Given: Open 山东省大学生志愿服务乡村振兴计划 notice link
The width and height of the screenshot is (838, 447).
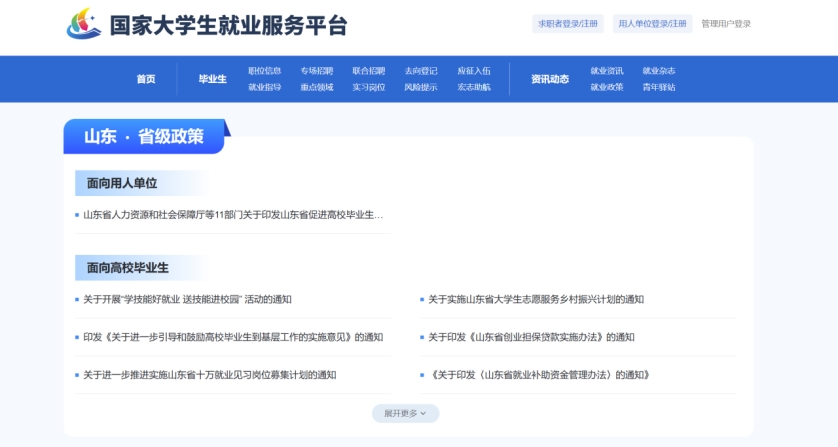Looking at the screenshot, I should tap(536, 299).
